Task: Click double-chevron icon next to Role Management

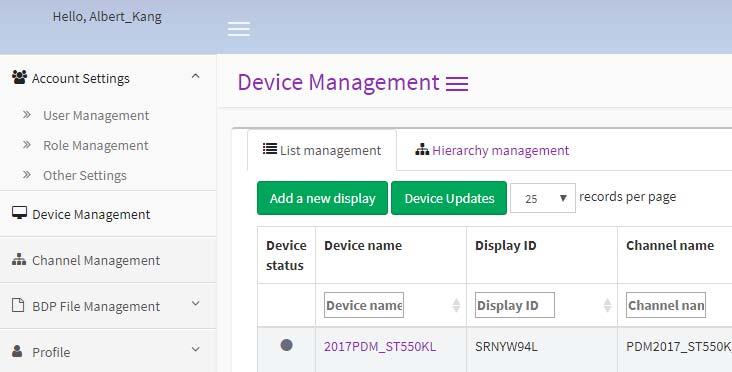Action: click(x=27, y=145)
